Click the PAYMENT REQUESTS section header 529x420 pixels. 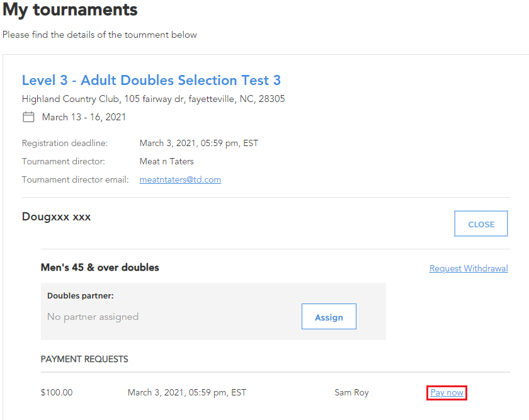coord(84,359)
